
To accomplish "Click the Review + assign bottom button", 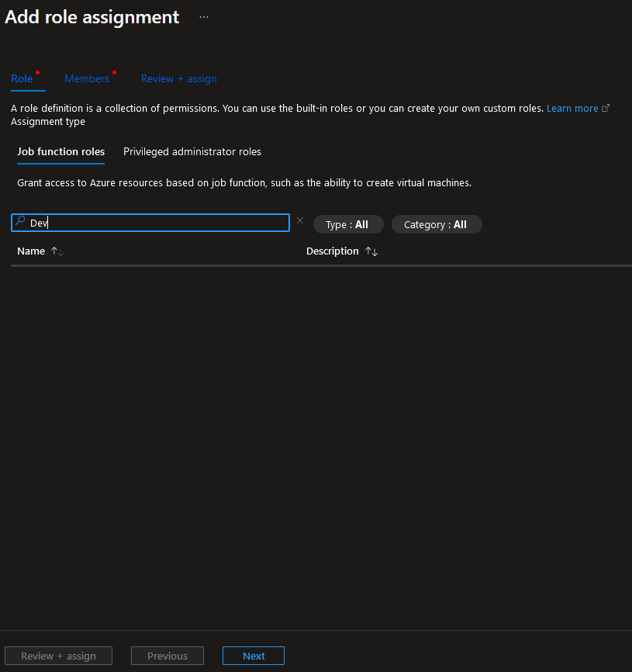I will click(x=59, y=656).
